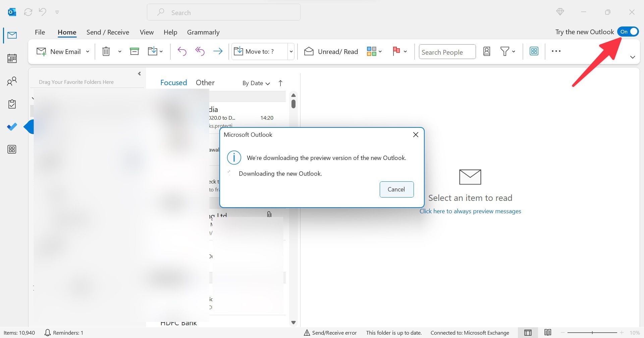Click the New Email button
This screenshot has width=644, height=338.
coord(59,52)
